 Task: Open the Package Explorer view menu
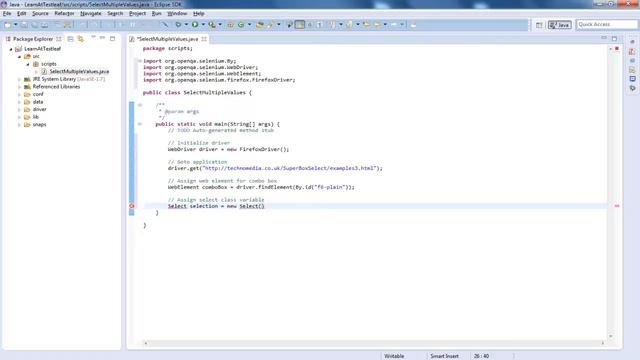pos(93,37)
